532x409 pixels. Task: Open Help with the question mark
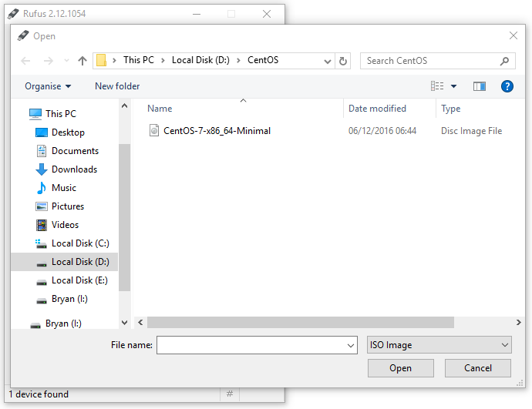pyautogui.click(x=507, y=86)
